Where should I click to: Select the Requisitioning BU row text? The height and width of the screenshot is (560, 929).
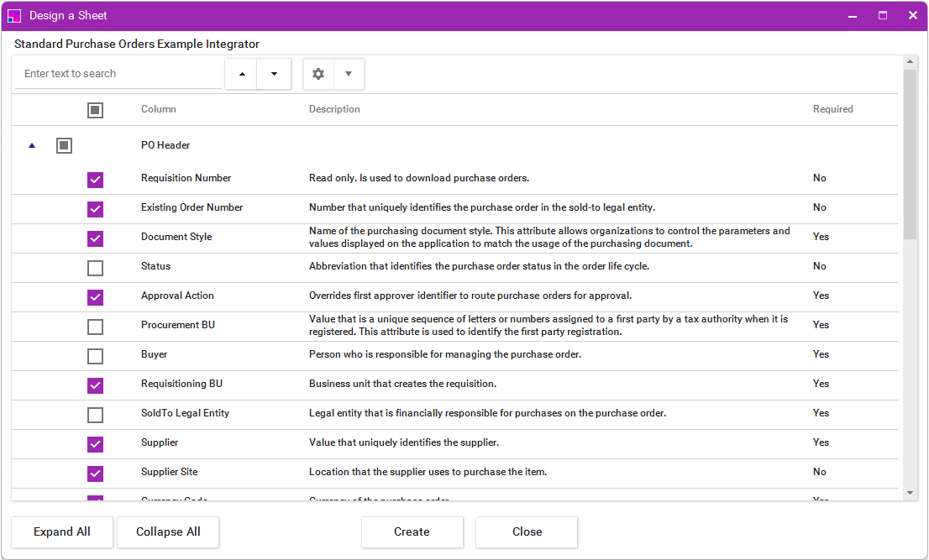182,384
